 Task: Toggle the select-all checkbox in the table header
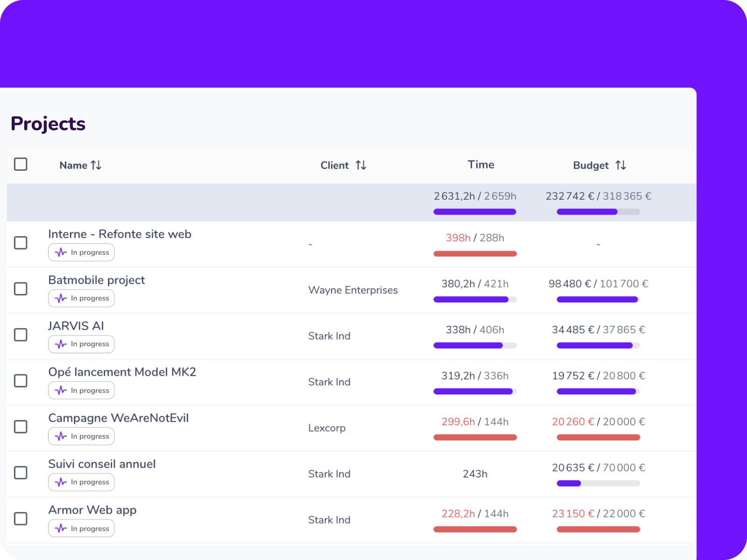pos(21,164)
